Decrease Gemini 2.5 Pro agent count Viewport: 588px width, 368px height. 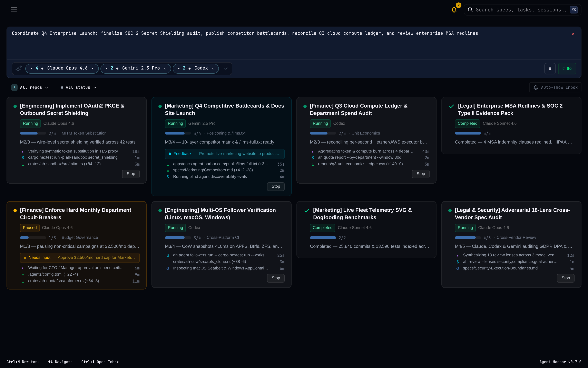106,68
